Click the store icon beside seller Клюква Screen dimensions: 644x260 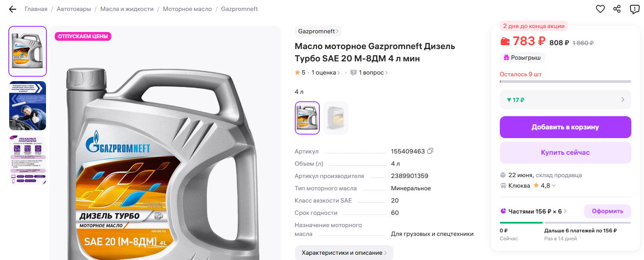[x=503, y=185]
